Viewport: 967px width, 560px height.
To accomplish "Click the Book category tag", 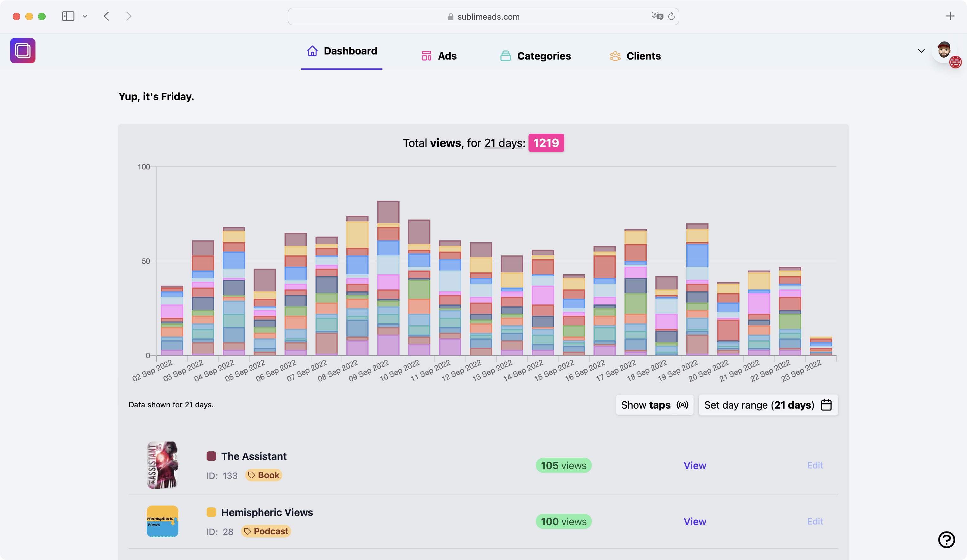I will pos(264,475).
